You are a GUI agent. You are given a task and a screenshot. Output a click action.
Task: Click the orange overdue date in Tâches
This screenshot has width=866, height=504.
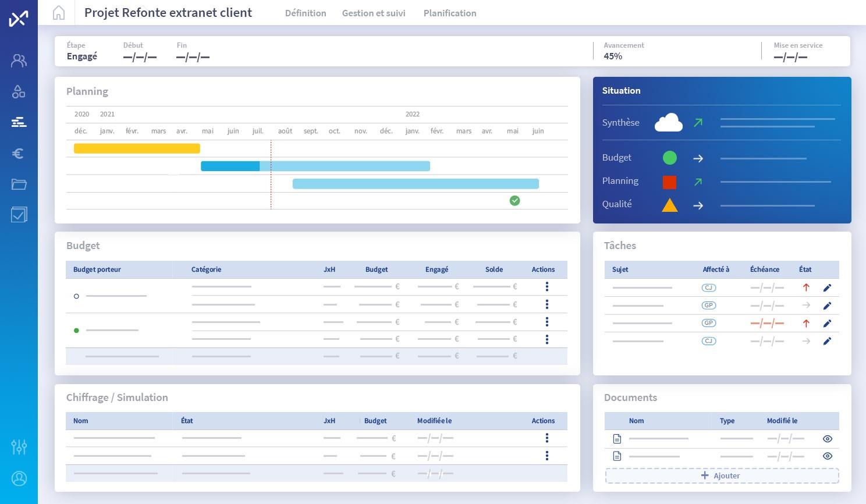(767, 324)
